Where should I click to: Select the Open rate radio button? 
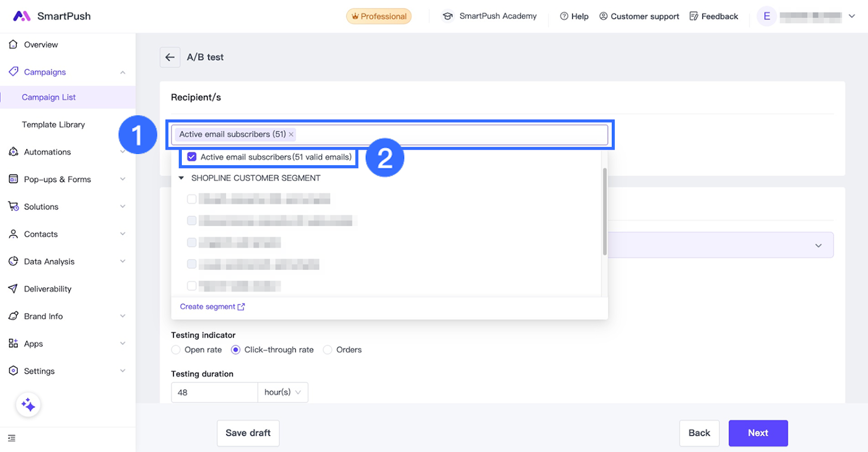pos(176,350)
